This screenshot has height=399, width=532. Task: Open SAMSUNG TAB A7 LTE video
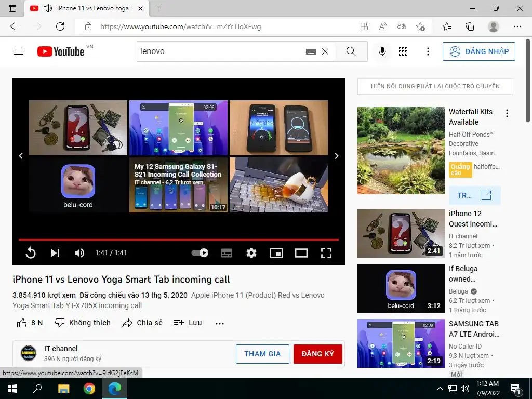click(401, 343)
